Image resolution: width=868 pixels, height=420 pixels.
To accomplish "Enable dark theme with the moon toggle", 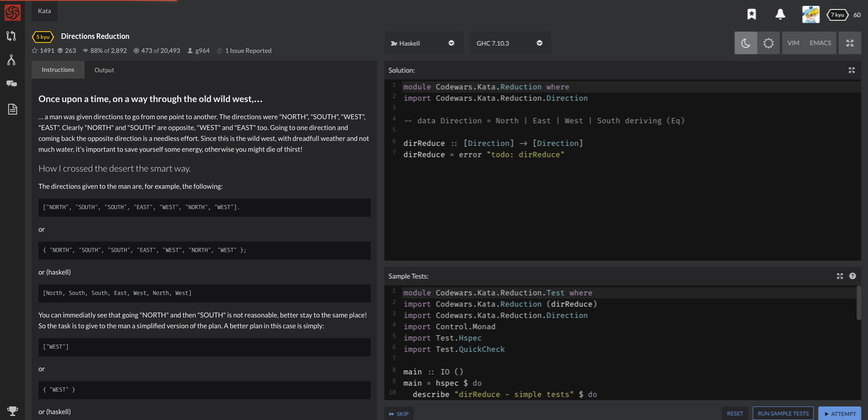I will click(745, 42).
